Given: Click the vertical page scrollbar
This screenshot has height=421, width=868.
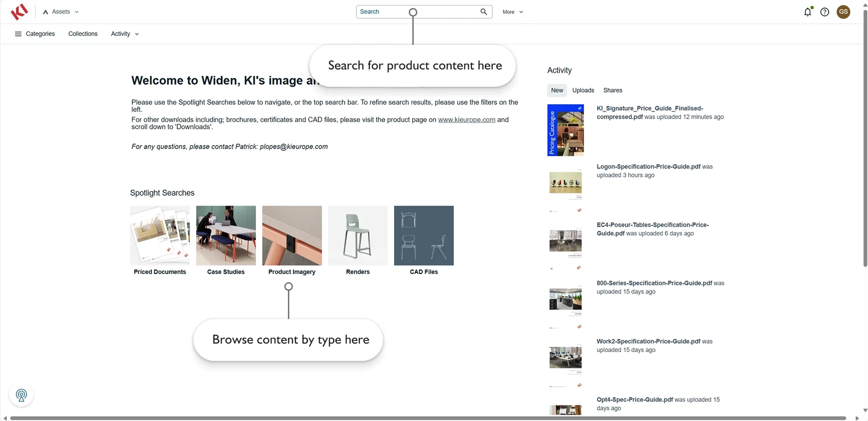Looking at the screenshot, I should click(865, 138).
